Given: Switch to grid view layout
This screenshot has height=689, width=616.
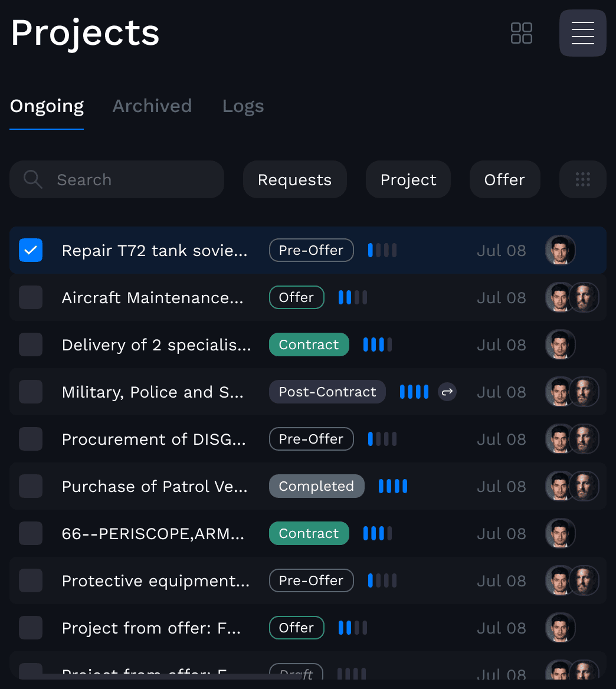Looking at the screenshot, I should (521, 33).
